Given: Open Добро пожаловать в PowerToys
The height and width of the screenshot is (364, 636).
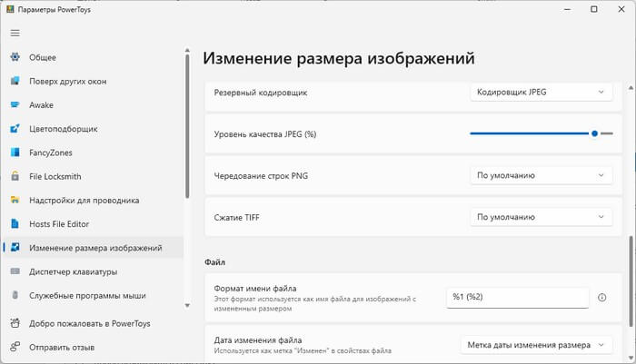Looking at the screenshot, I should pos(94,323).
